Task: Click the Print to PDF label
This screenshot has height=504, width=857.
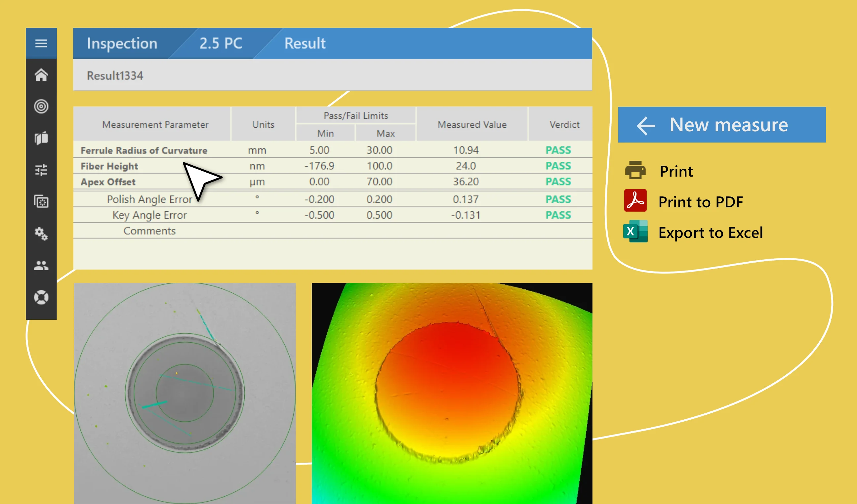Action: 700,202
